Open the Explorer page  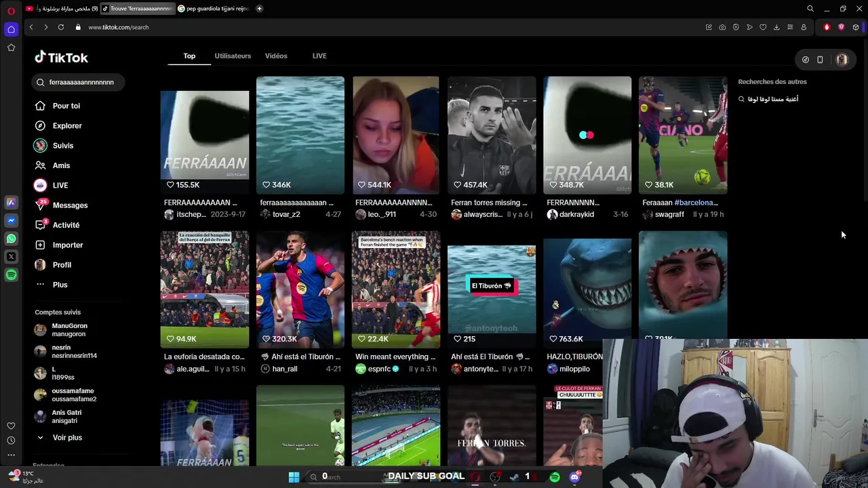(x=58, y=125)
